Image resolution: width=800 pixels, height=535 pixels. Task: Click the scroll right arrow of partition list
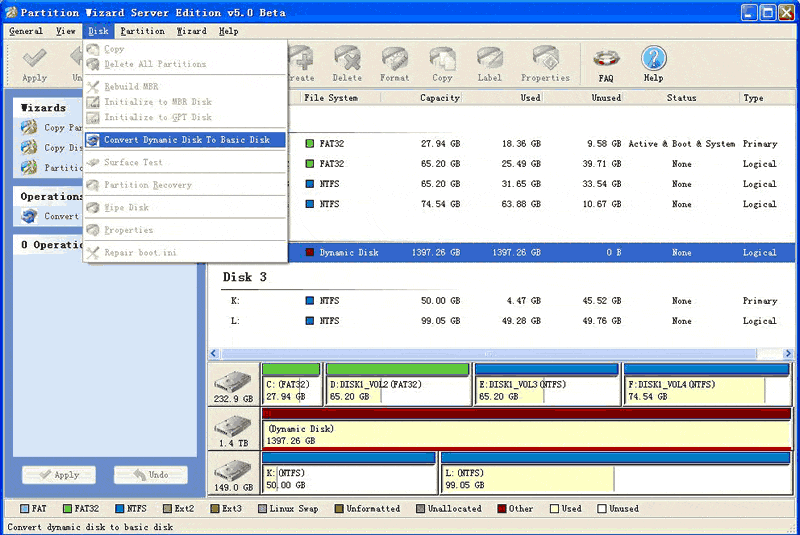point(788,353)
